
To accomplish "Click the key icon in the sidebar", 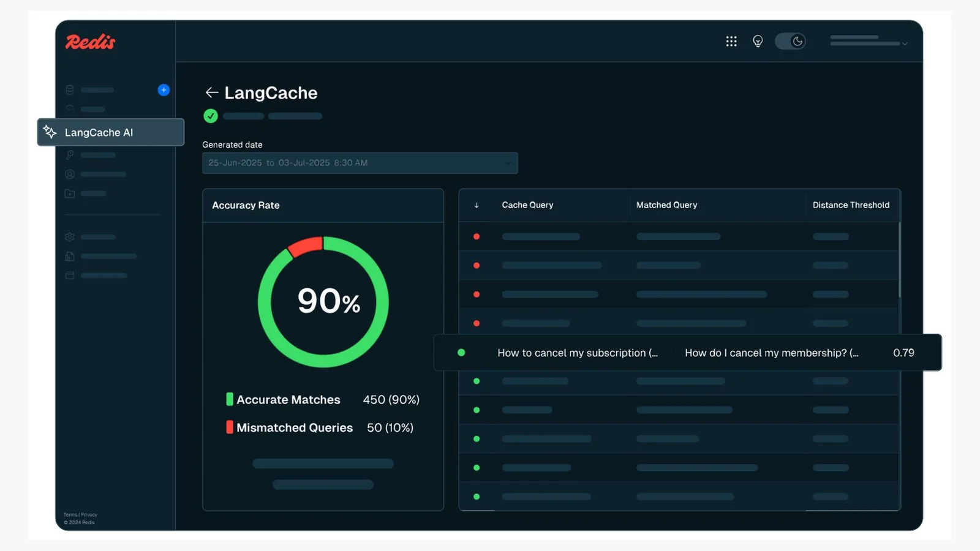I will 70,155.
